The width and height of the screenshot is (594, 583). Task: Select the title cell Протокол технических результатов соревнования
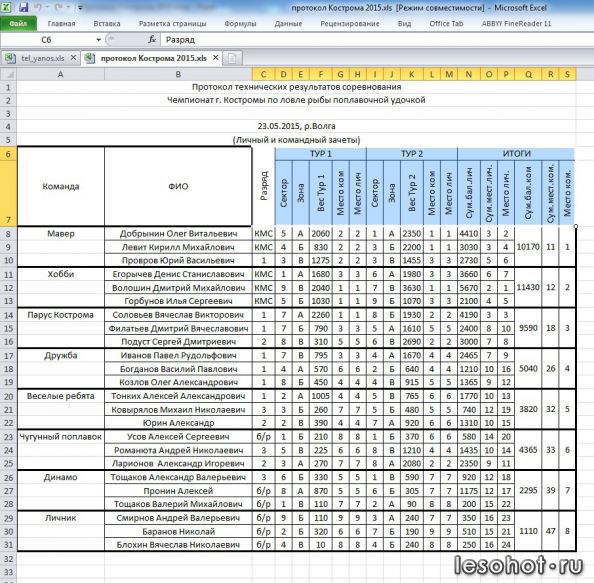pos(296,87)
